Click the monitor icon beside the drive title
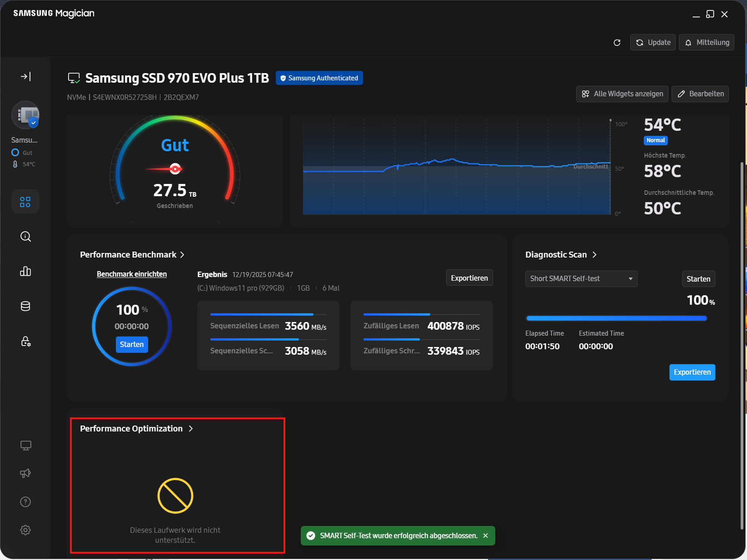This screenshot has height=560, width=747. click(x=74, y=78)
